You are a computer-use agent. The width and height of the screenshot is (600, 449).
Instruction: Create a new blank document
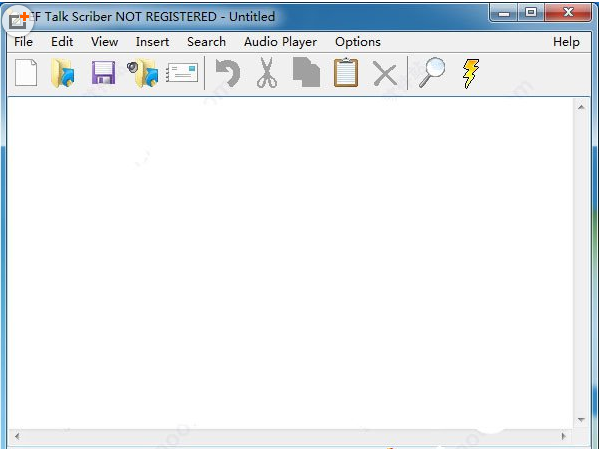pyautogui.click(x=26, y=73)
